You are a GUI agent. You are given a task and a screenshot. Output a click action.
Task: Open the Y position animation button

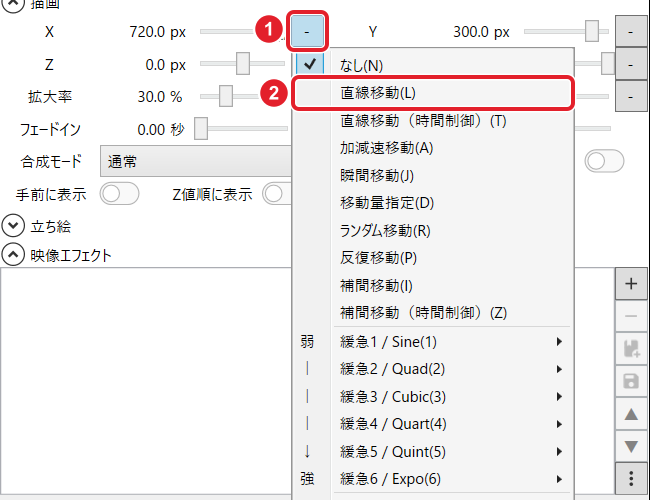[x=631, y=32]
